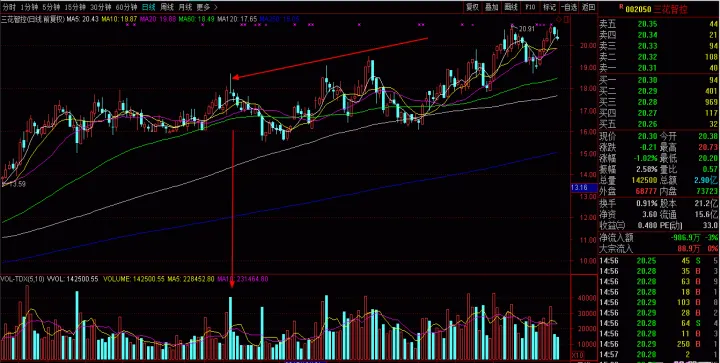Viewport: 720px width, 363px height.
Task: Select the 60分钟 chart period
Action: 126,7
